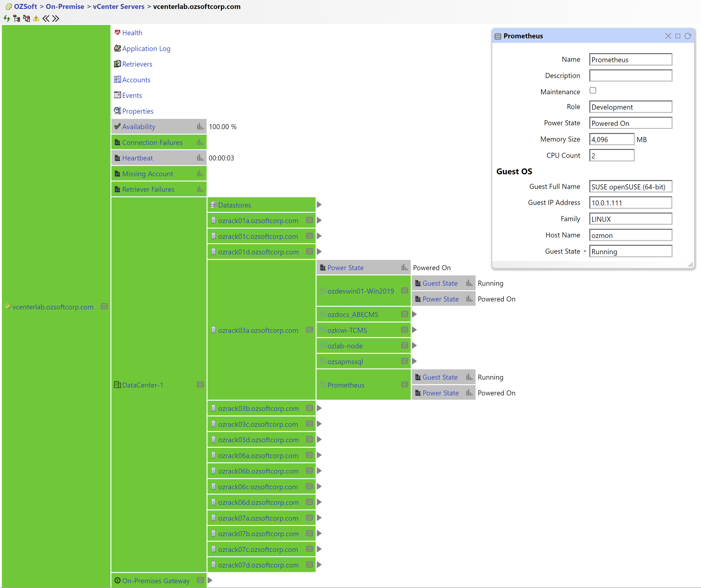
Task: Navigate to vCenter Servers in the breadcrumb
Action: 119,6
